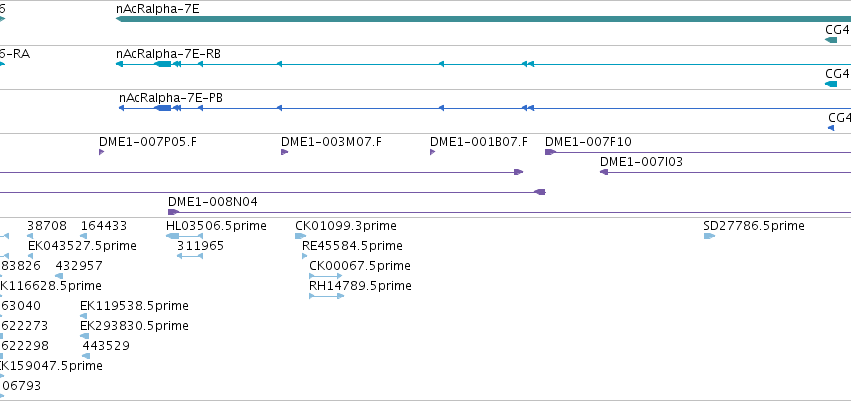Select the DME1-003M07.F label
This screenshot has height=401, width=851.
[331, 142]
